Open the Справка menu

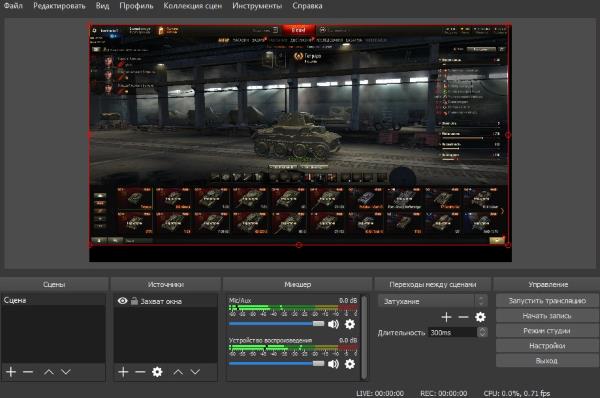coord(307,6)
